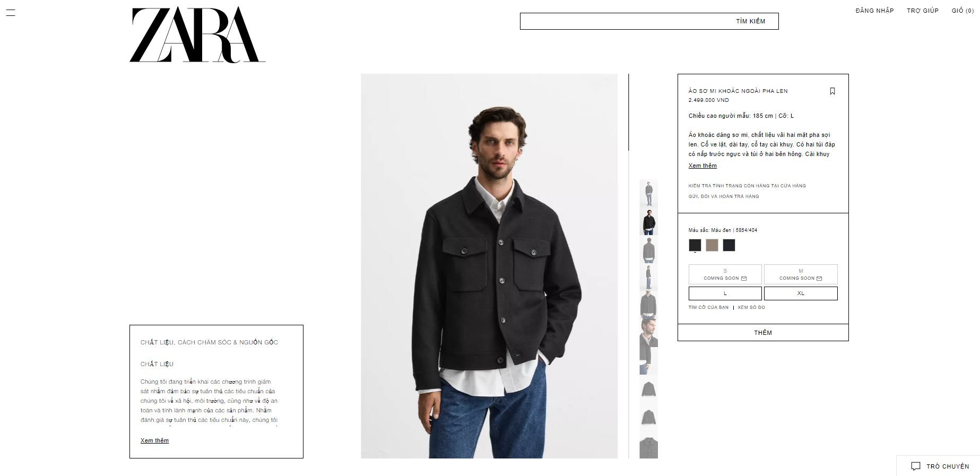
Task: Click envelope notify icon for size S
Action: (744, 278)
